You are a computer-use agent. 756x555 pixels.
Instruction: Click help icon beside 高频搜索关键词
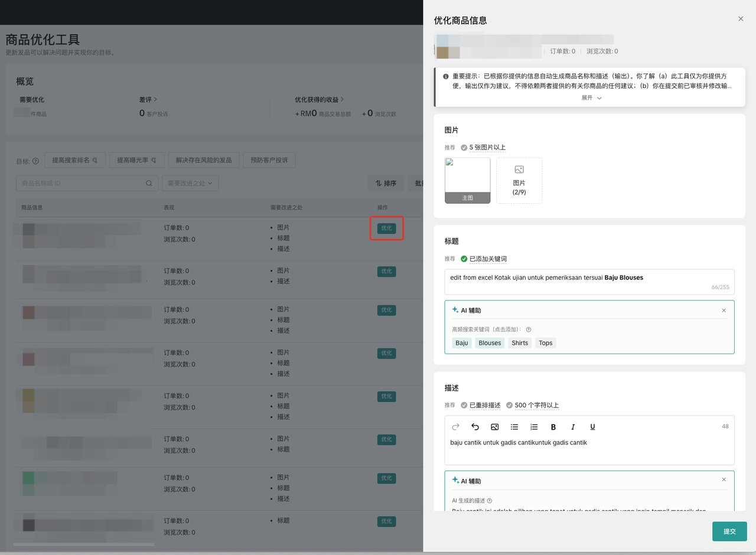point(529,329)
